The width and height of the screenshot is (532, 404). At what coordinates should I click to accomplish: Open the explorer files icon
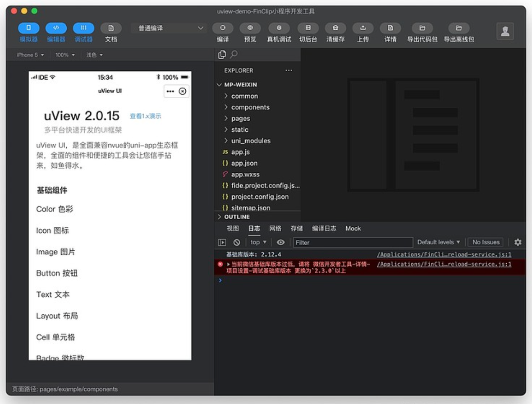pyautogui.click(x=222, y=54)
